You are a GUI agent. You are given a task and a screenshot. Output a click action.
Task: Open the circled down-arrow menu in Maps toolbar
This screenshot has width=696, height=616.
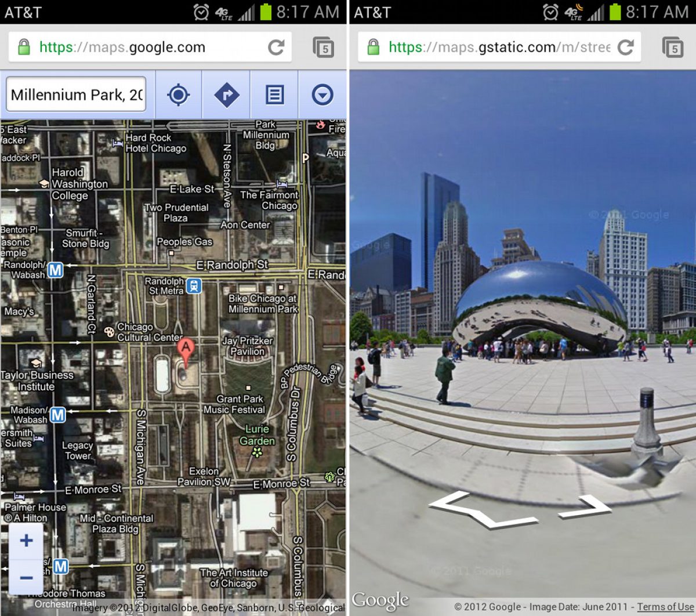322,95
